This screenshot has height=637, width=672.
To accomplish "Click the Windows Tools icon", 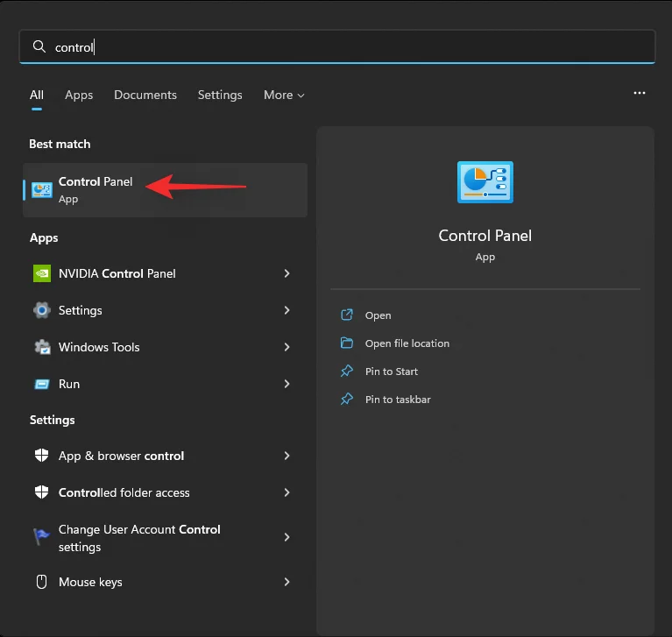I will (x=42, y=347).
